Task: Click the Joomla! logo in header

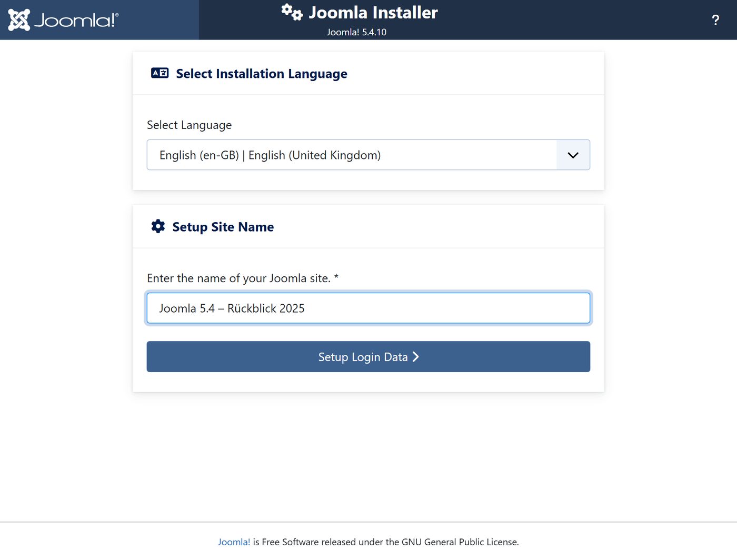Action: (64, 20)
